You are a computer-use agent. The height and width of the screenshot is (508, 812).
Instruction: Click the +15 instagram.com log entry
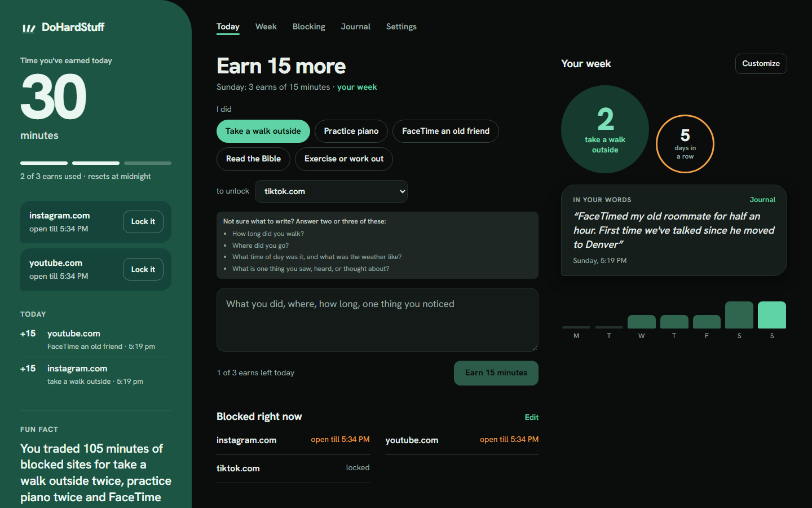[96, 375]
